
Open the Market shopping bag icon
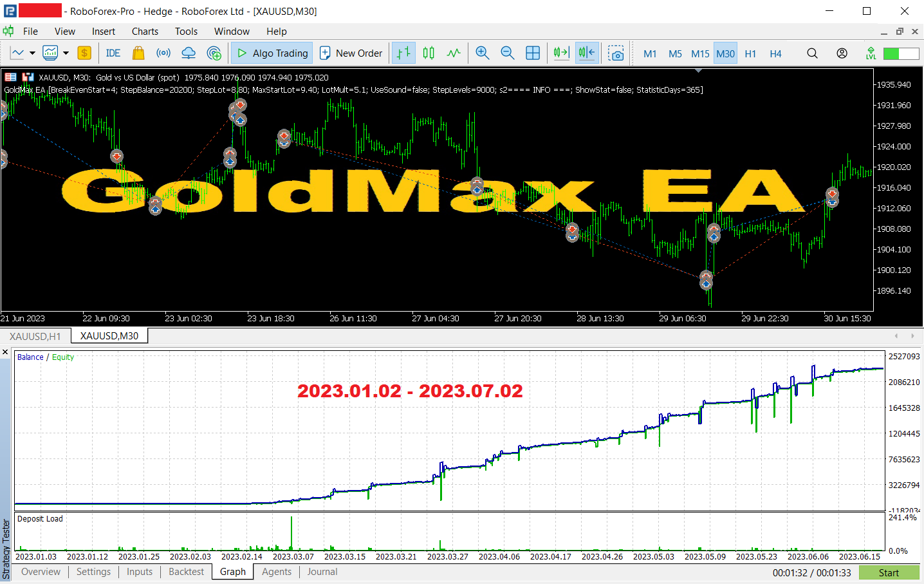click(138, 53)
